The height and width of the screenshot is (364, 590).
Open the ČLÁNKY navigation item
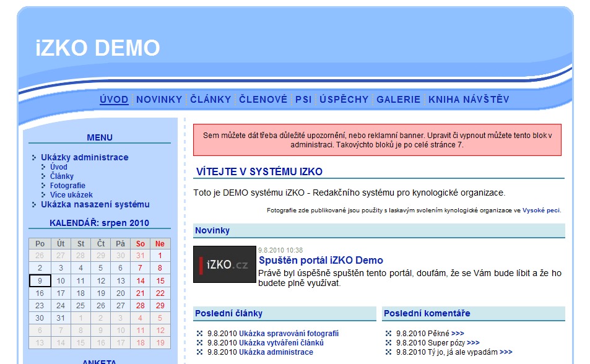point(210,100)
